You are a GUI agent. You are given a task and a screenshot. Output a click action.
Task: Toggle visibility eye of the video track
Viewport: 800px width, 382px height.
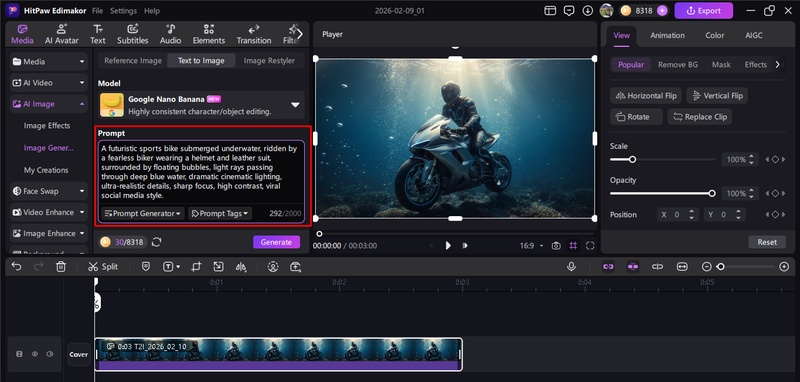[x=35, y=354]
